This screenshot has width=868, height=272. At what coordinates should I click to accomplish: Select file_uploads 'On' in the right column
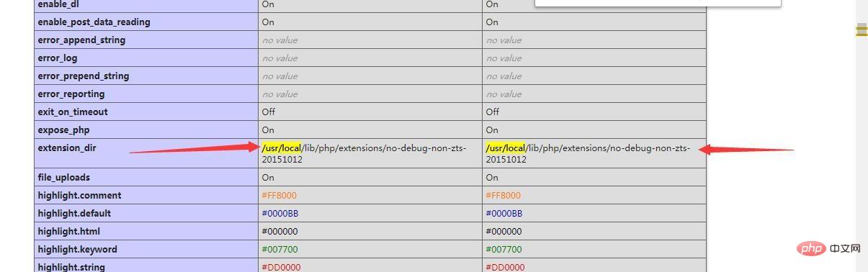point(492,178)
